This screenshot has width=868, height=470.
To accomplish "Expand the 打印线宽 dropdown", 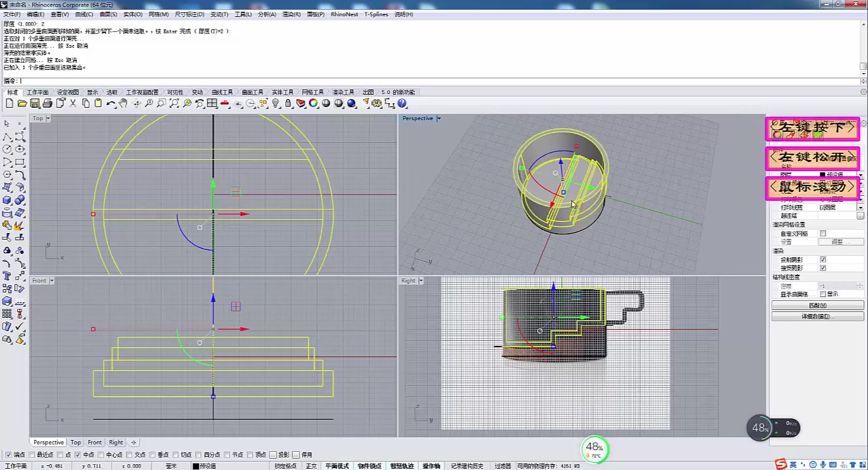I will pos(860,207).
